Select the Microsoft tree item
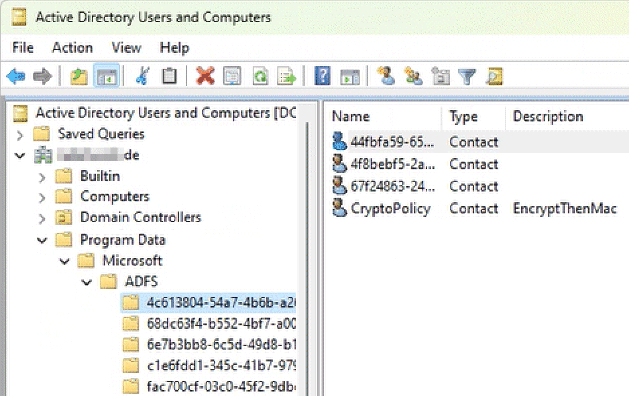Image resolution: width=629 pixels, height=396 pixels. pos(132,260)
